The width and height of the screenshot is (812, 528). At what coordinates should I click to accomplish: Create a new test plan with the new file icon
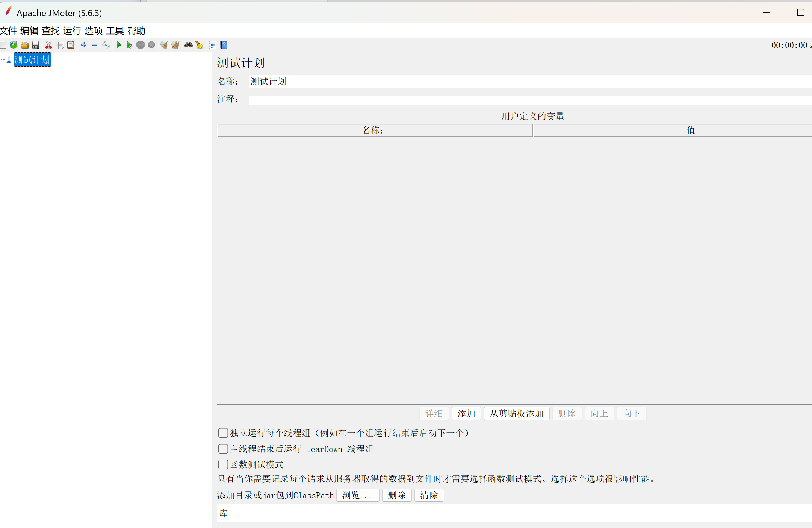click(4, 45)
